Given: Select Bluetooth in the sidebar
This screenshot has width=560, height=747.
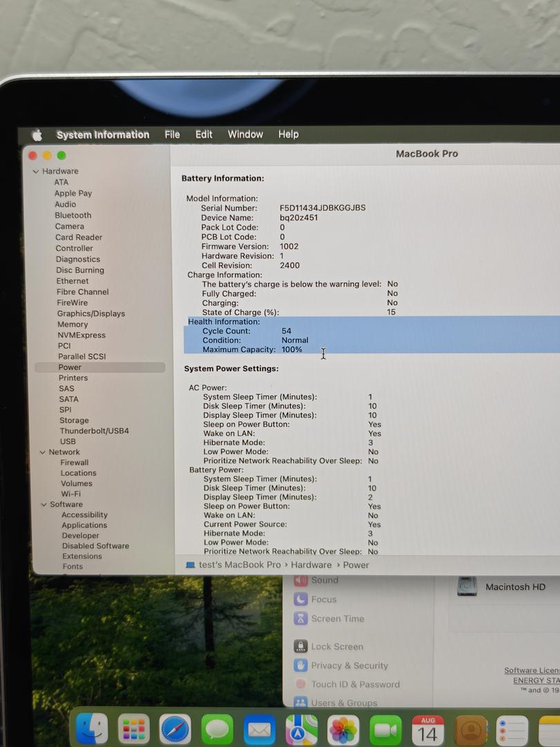Looking at the screenshot, I should [73, 215].
